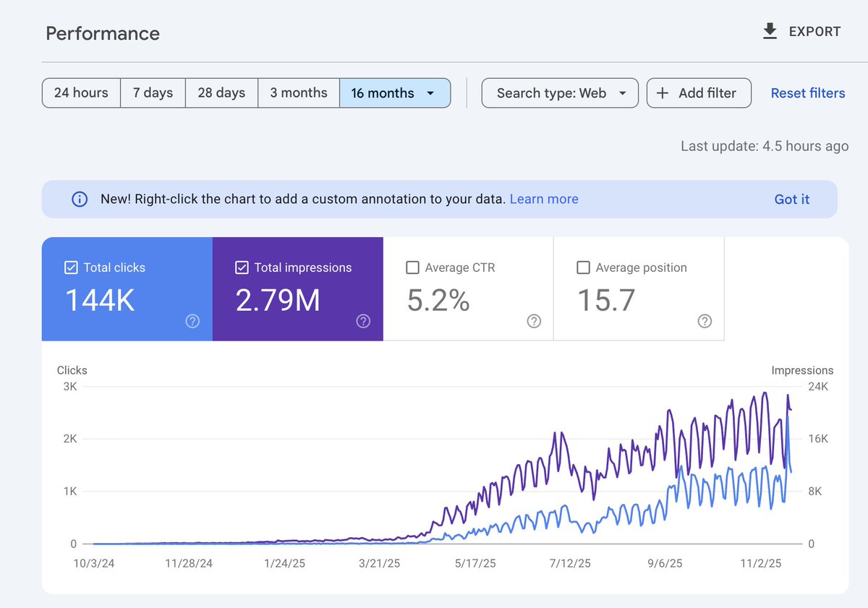Click 'Last update: 4.5 hours ago' text
The width and height of the screenshot is (868, 608).
coord(765,146)
